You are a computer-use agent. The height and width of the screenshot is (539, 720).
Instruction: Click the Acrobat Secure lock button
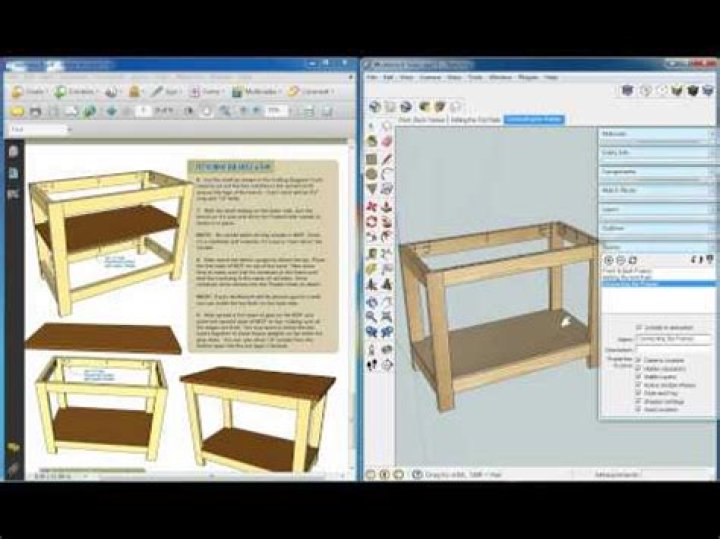tap(135, 91)
